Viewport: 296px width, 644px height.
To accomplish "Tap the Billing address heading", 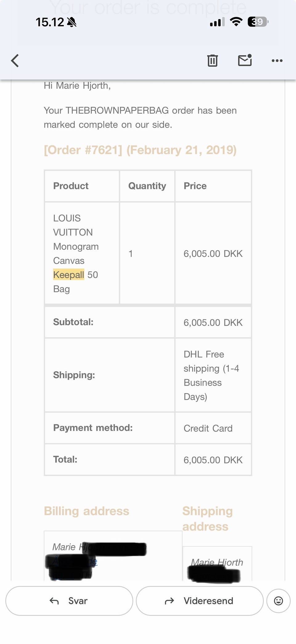I will tap(86, 511).
